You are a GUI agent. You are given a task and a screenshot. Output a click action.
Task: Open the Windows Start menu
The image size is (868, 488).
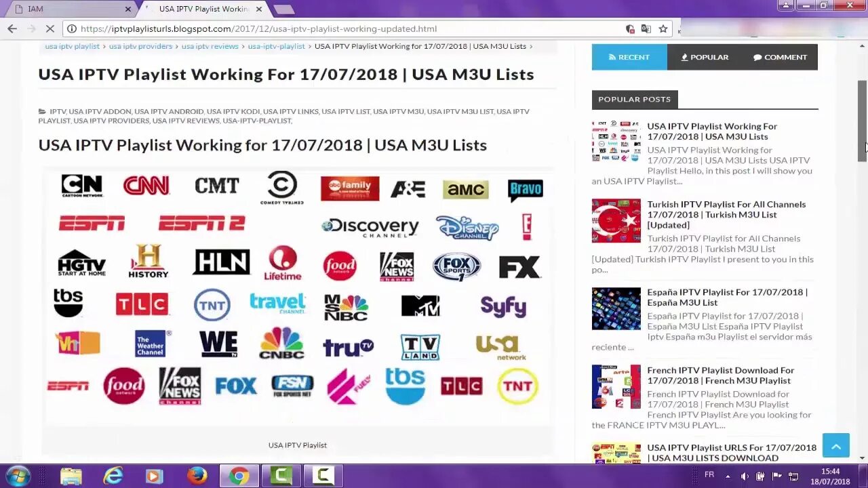(18, 476)
